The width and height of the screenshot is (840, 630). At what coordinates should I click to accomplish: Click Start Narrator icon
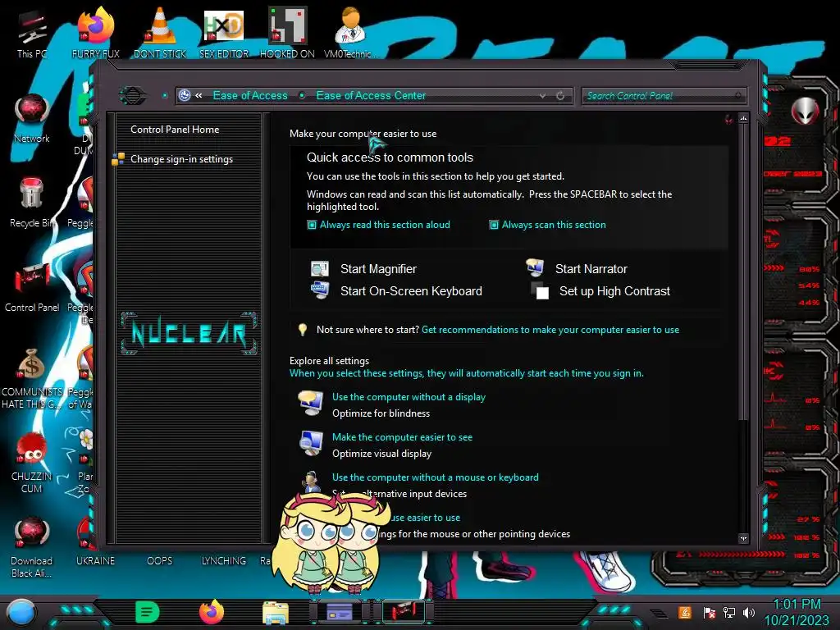click(535, 267)
